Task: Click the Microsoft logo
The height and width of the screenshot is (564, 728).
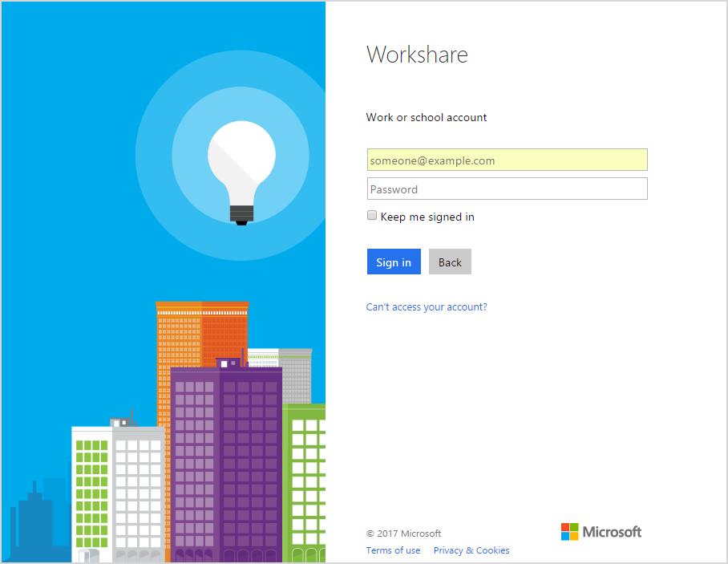Action: coord(601,532)
